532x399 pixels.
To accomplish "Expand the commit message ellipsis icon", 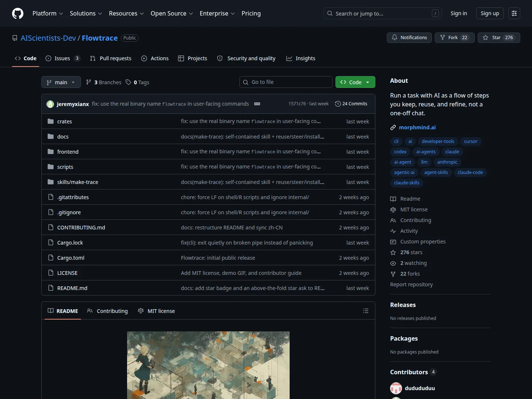I will click(257, 104).
